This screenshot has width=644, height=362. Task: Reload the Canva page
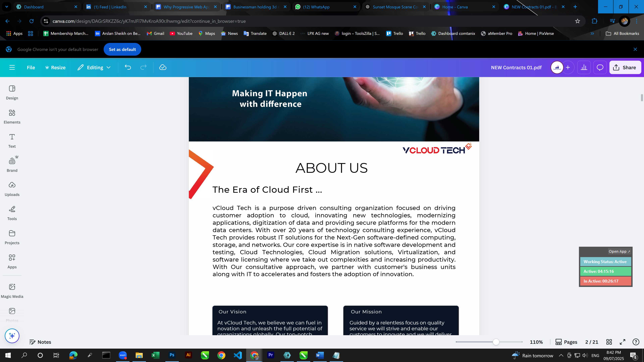tap(32, 21)
